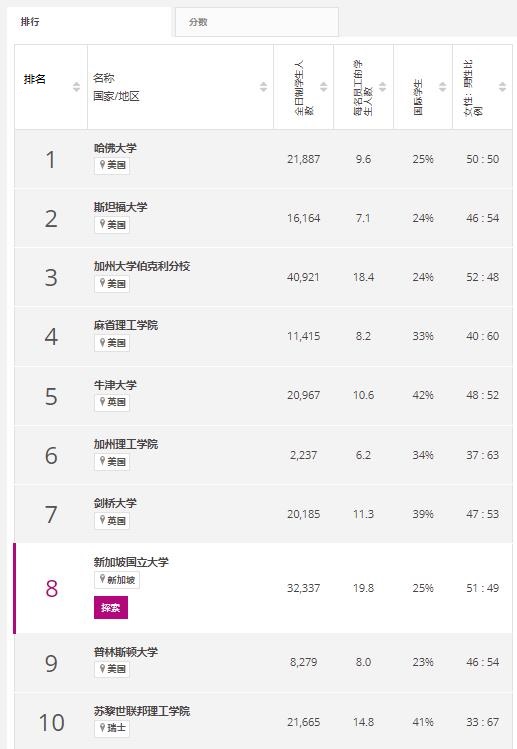The image size is (517, 749).
Task: Switch to the 分数 tab
Action: [257, 22]
